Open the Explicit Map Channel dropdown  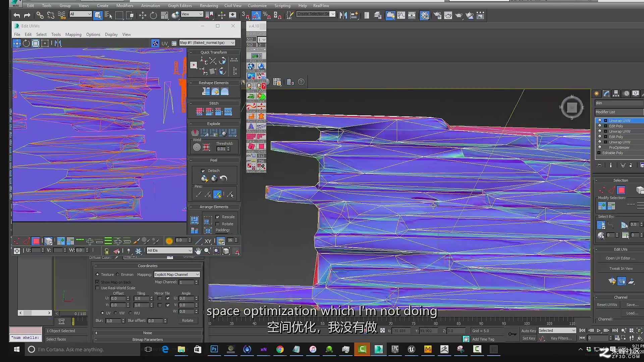(x=177, y=275)
